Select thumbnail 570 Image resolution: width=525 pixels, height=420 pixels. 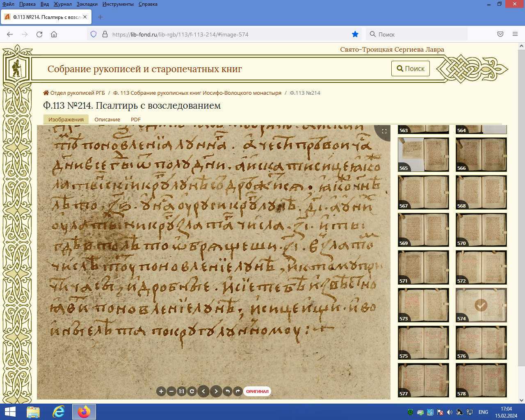coord(481,230)
